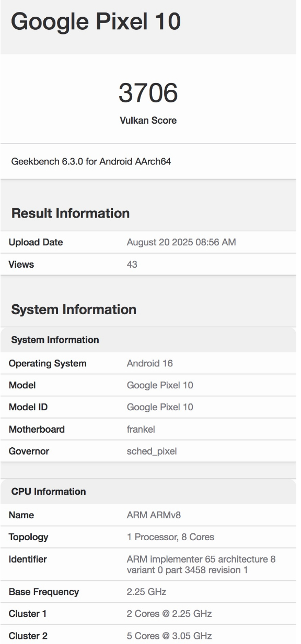Click the Governor row label
Screen dimensions: 301x644
pos(29,451)
